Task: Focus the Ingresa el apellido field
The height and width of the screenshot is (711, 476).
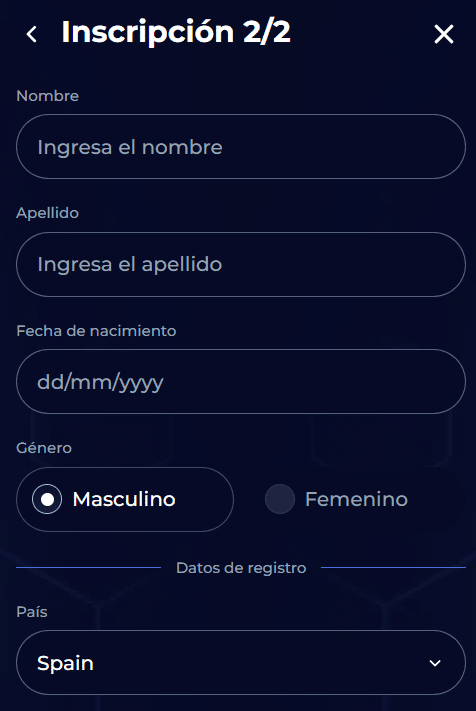Action: point(241,264)
